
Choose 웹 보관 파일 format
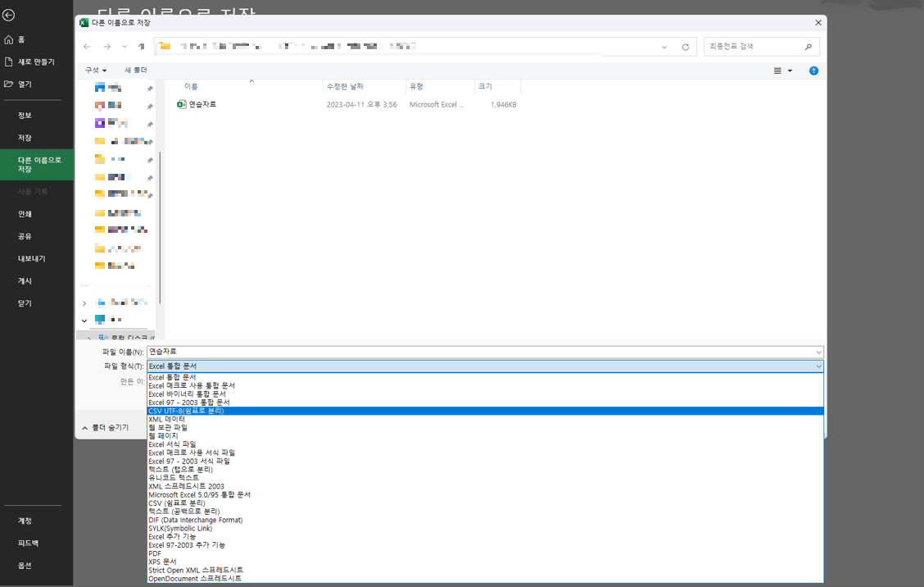485,428
